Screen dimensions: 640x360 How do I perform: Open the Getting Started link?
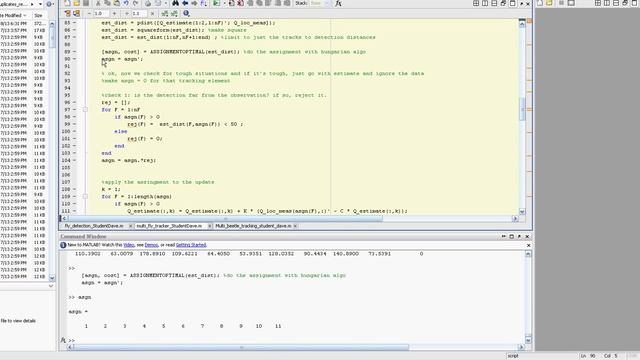191,245
